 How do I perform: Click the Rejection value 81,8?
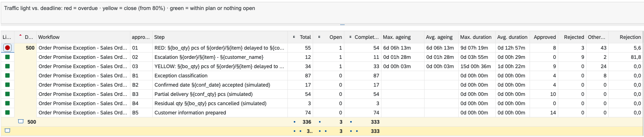[636, 57]
